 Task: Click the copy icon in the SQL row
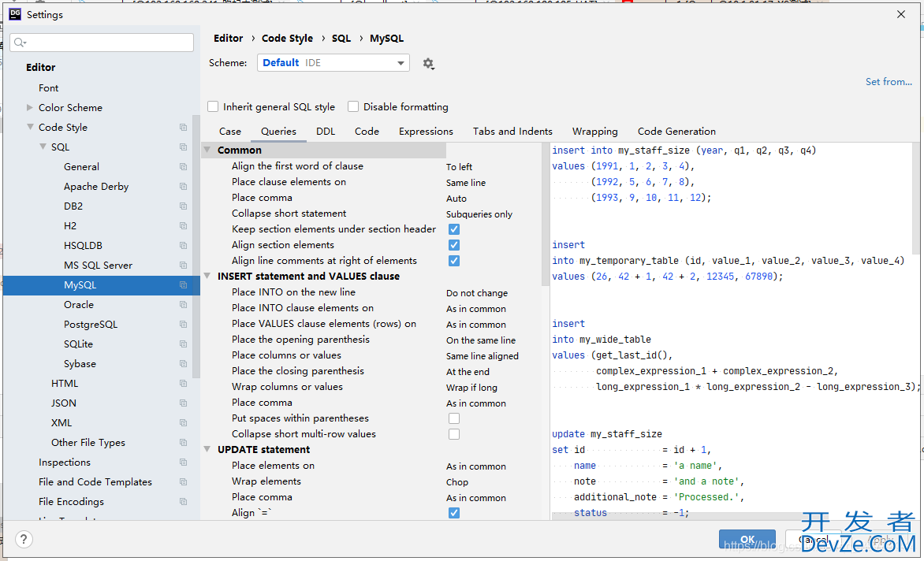(183, 147)
